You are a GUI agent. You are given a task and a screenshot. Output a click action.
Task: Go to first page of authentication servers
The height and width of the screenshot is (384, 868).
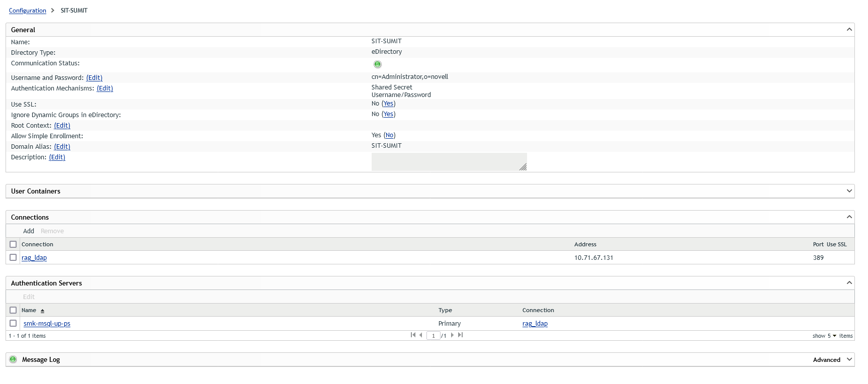413,335
